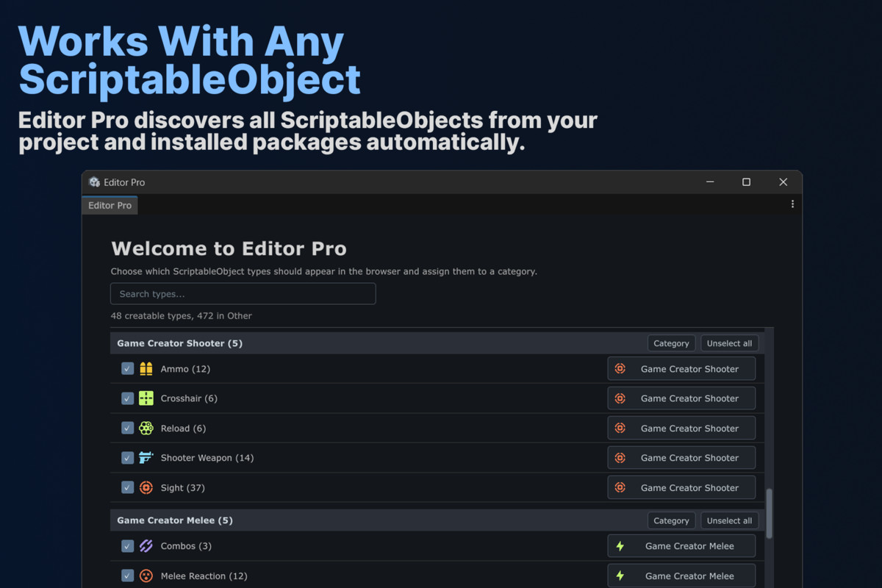
Task: Click Category button in Game Creator Shooter header
Action: coord(671,343)
